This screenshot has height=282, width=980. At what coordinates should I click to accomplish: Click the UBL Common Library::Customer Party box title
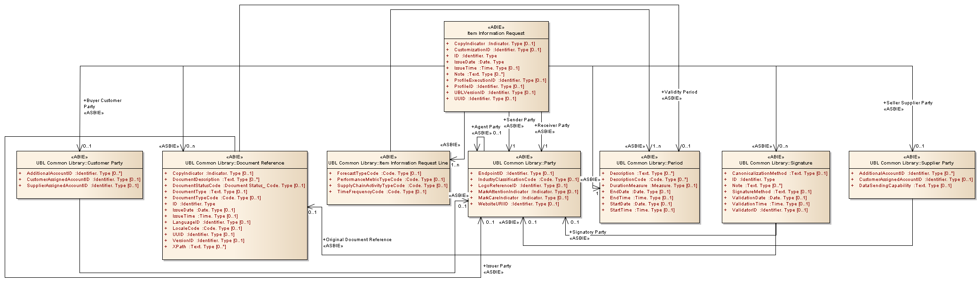79,163
